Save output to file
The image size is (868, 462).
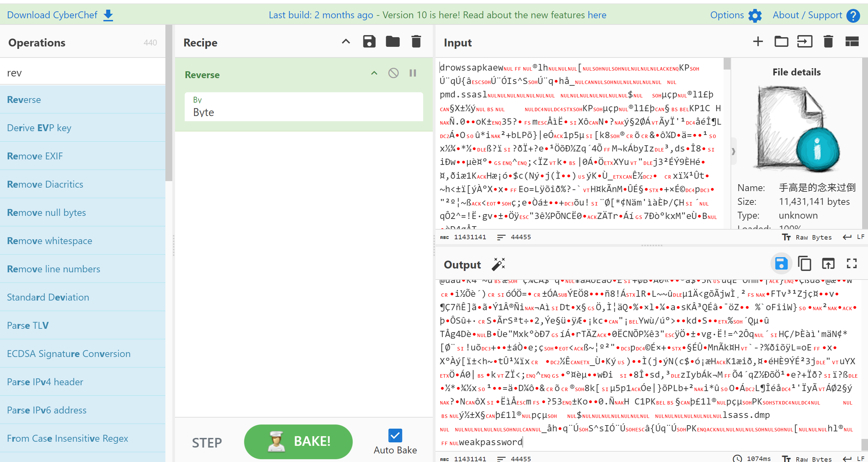coord(781,264)
